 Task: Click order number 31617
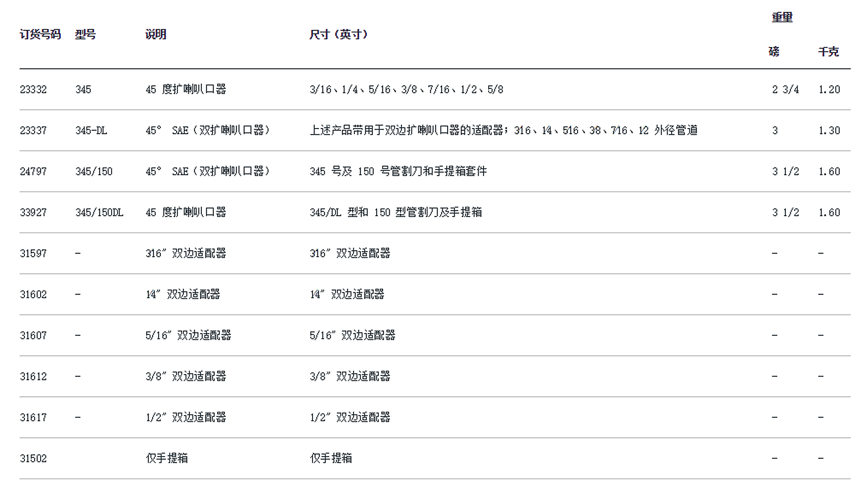[33, 418]
